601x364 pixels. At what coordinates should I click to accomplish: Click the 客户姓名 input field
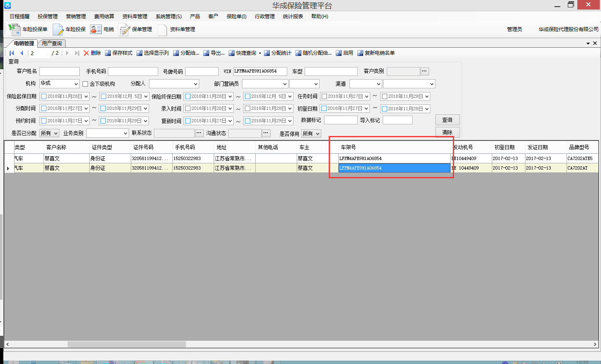[x=59, y=72]
